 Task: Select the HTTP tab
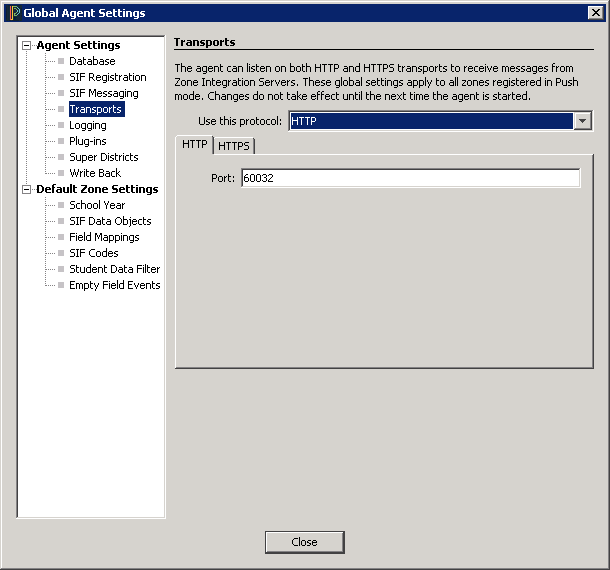click(x=195, y=145)
